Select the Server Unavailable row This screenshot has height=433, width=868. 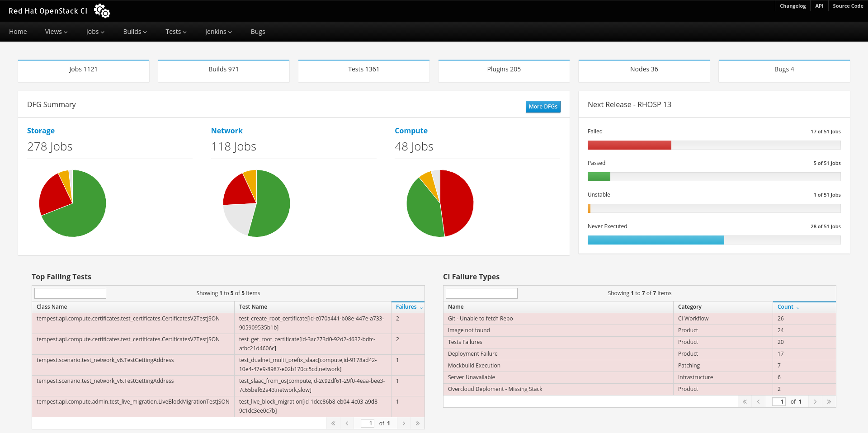[640, 377]
